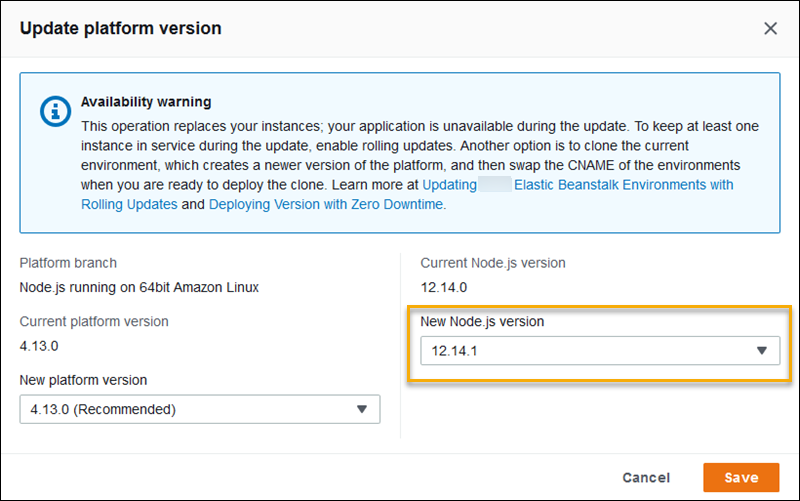The height and width of the screenshot is (501, 800).
Task: Click the New Node.js version label
Action: point(482,321)
